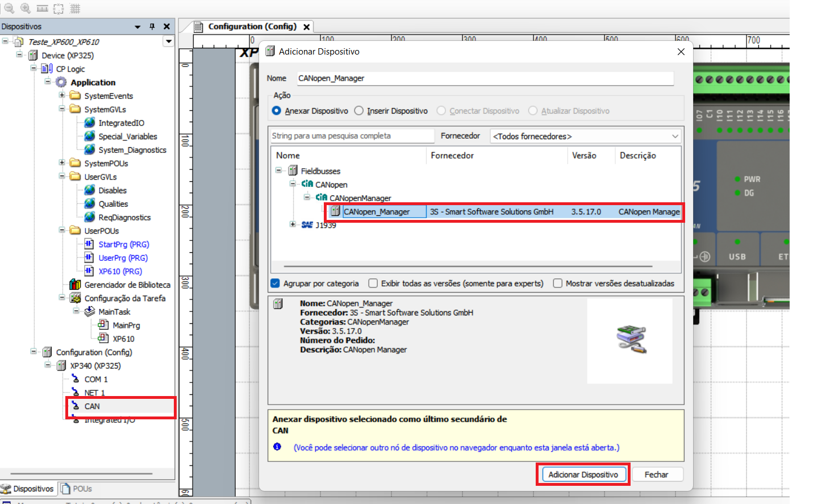This screenshot has width=826, height=504.
Task: Click the zoom in magnifier icon
Action: (x=25, y=8)
